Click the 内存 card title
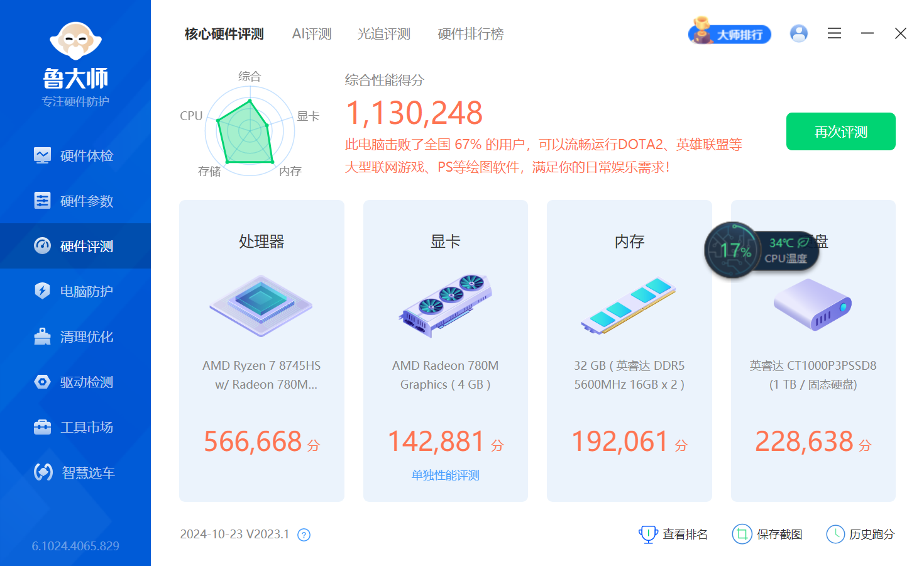 629,241
